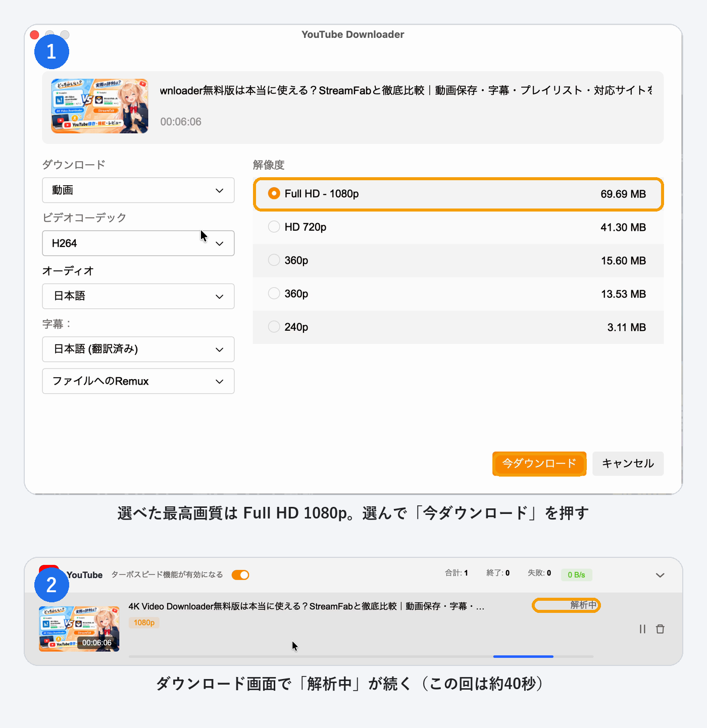The image size is (707, 728).
Task: Click the 41.30 MB file size
Action: (623, 227)
